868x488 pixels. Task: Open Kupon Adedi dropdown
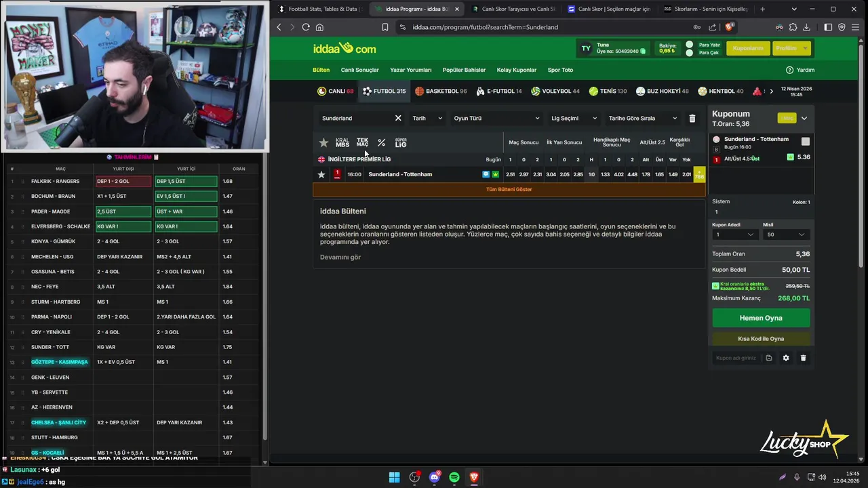click(734, 235)
